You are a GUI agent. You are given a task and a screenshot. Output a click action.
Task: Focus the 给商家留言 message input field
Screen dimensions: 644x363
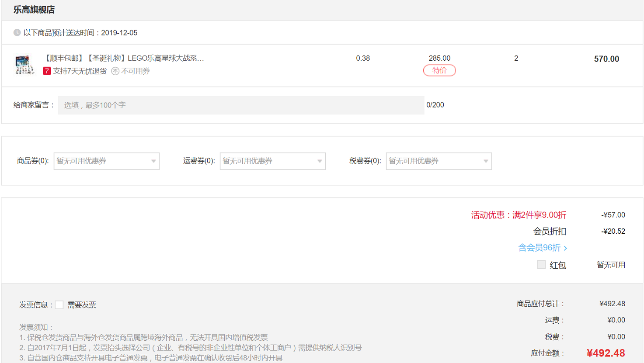(x=241, y=105)
